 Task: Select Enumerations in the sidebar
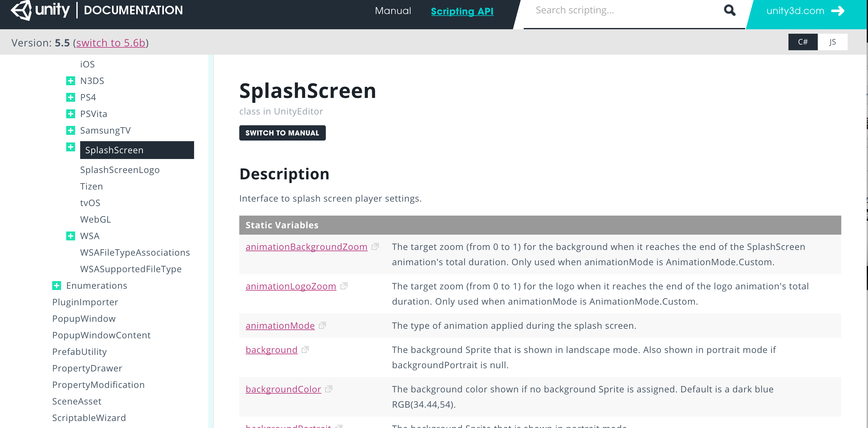point(96,286)
